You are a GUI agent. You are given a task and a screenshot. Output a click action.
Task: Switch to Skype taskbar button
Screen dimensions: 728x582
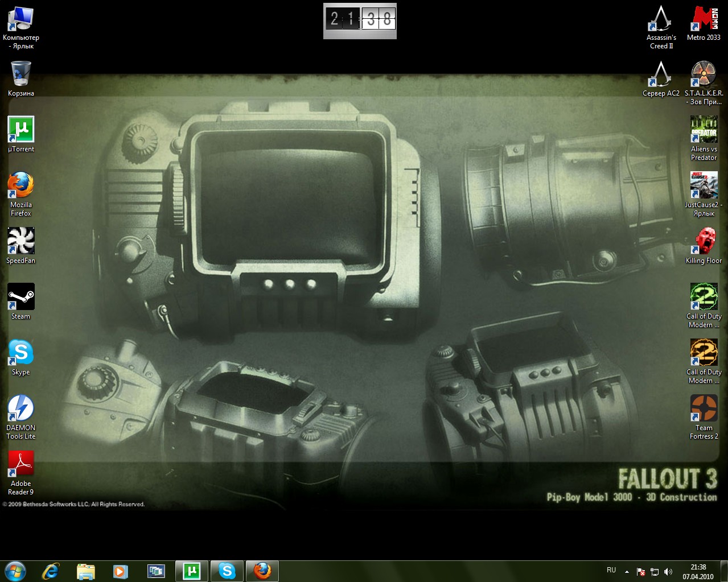pyautogui.click(x=227, y=571)
